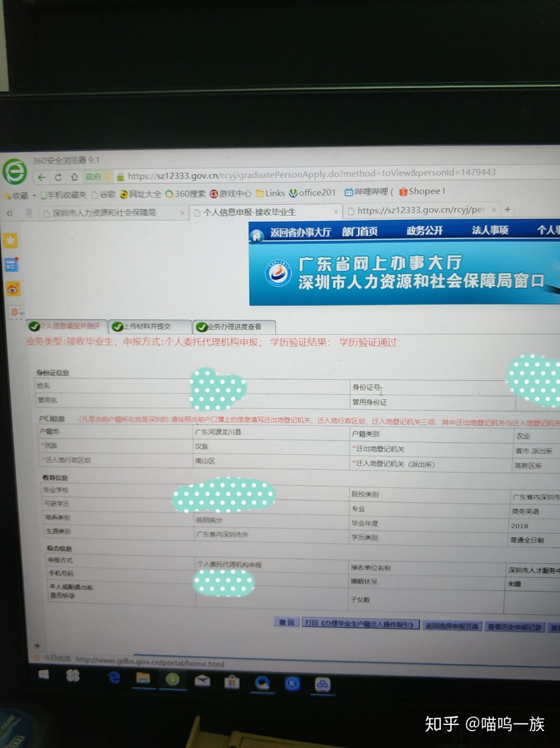Open Mail app from taskbar
The width and height of the screenshot is (560, 748).
pyautogui.click(x=202, y=681)
